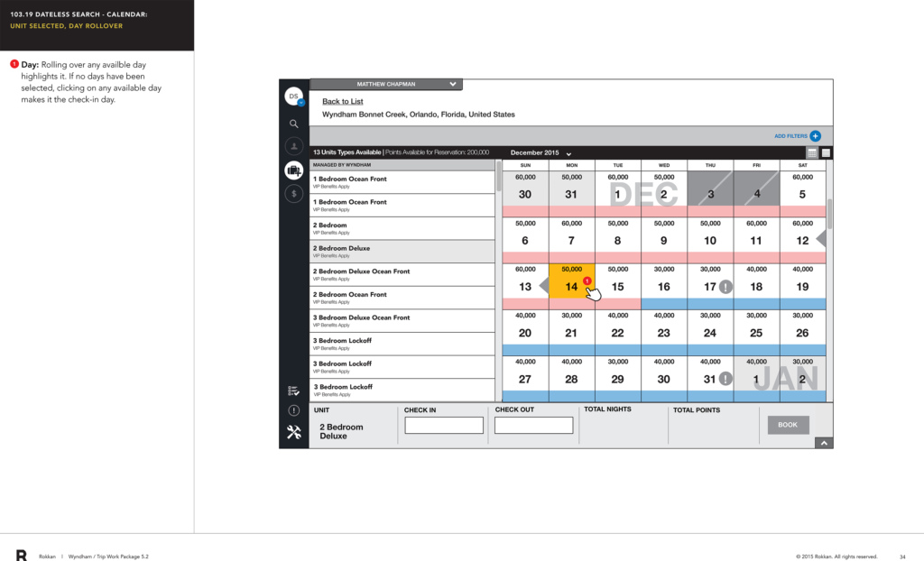Viewport: 924px width, 561px height.
Task: Click the unavailable day 3 cell
Action: 710,189
